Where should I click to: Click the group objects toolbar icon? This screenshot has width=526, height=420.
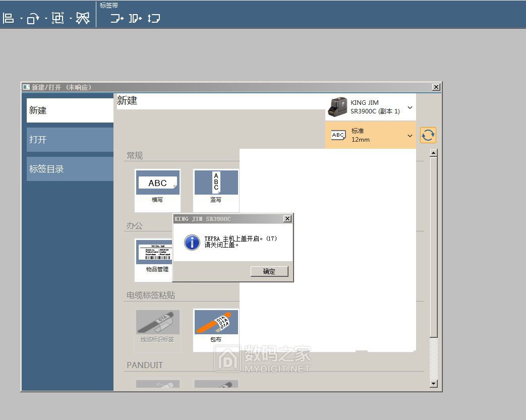click(57, 18)
